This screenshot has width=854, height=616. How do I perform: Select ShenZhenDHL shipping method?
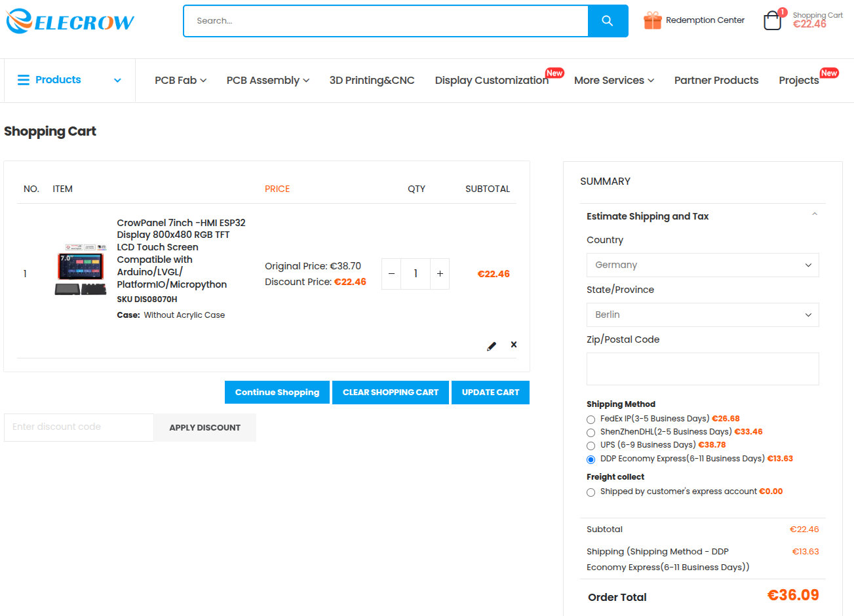(591, 433)
